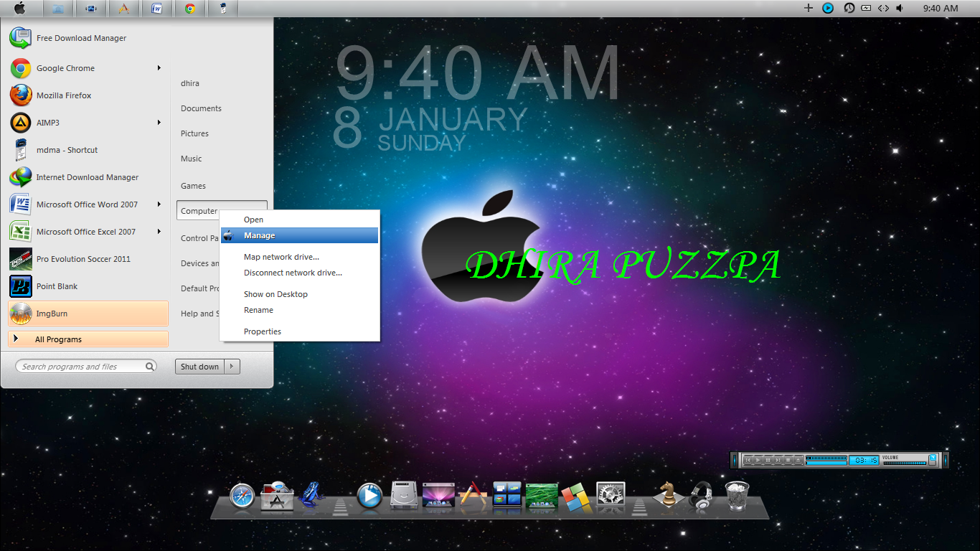Open Documents in start menu
This screenshot has height=551, width=980.
pos(201,108)
